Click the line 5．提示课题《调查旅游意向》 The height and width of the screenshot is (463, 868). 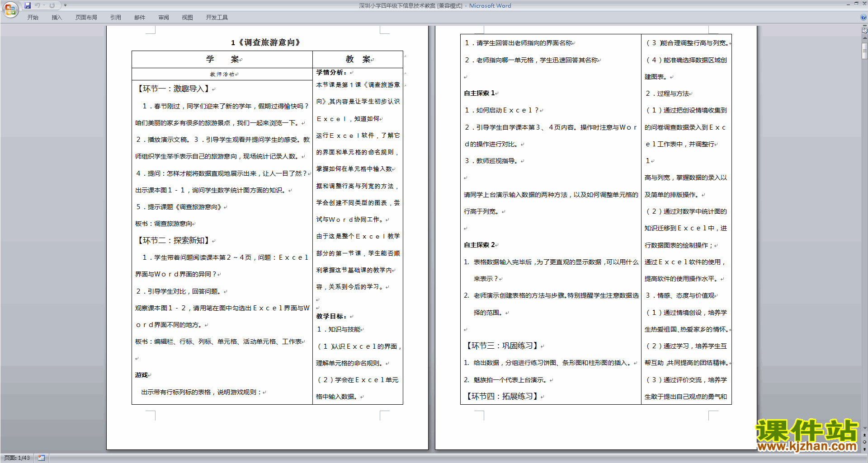point(179,207)
